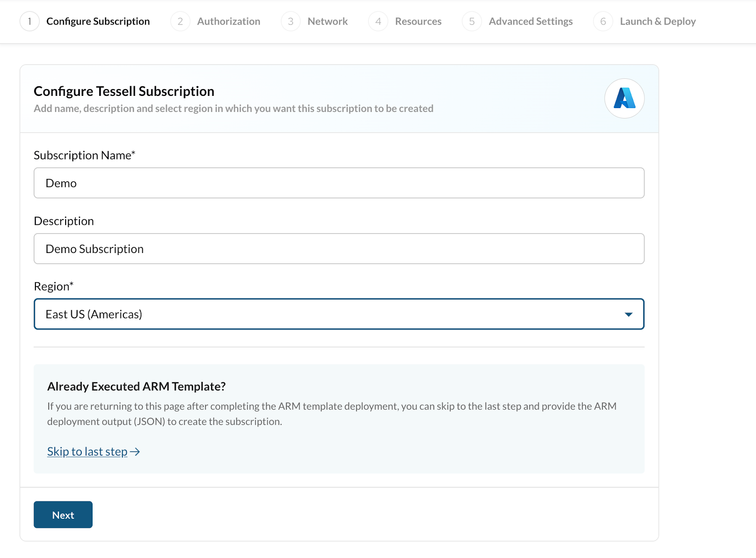Click the step 6 number circle

click(603, 22)
